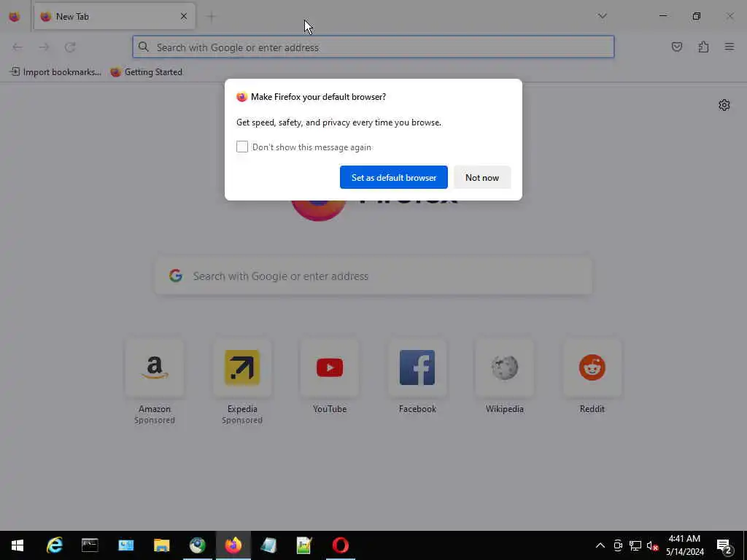Image resolution: width=747 pixels, height=560 pixels.
Task: Select the New Tab tab
Action: [x=115, y=16]
